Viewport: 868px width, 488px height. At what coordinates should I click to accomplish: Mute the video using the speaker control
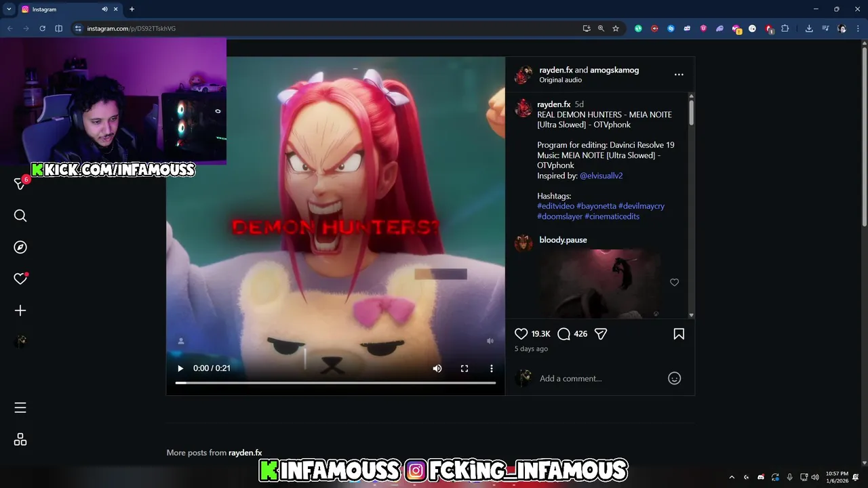click(x=437, y=368)
